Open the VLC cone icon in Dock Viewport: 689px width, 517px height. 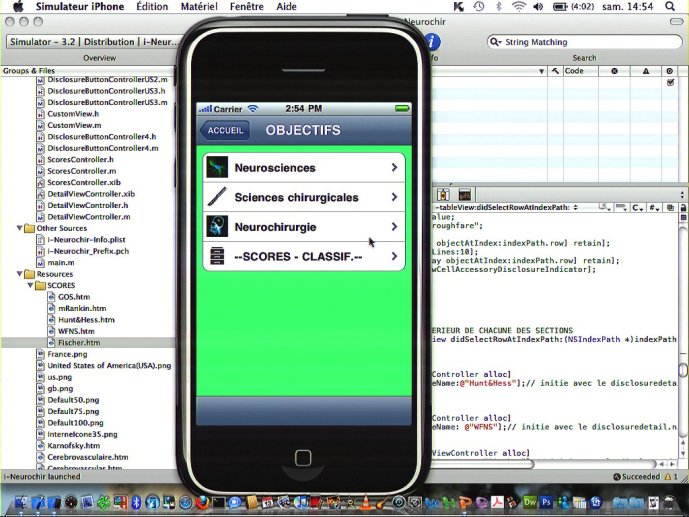(x=365, y=502)
